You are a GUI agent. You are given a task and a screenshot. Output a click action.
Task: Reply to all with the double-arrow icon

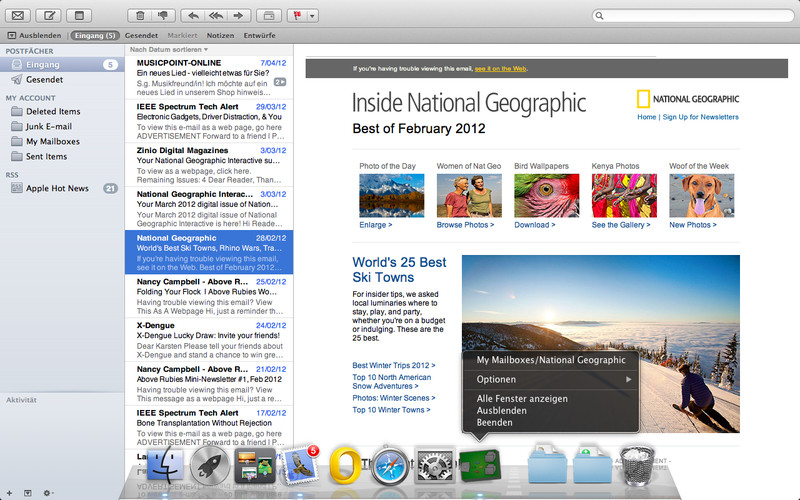pos(216,15)
